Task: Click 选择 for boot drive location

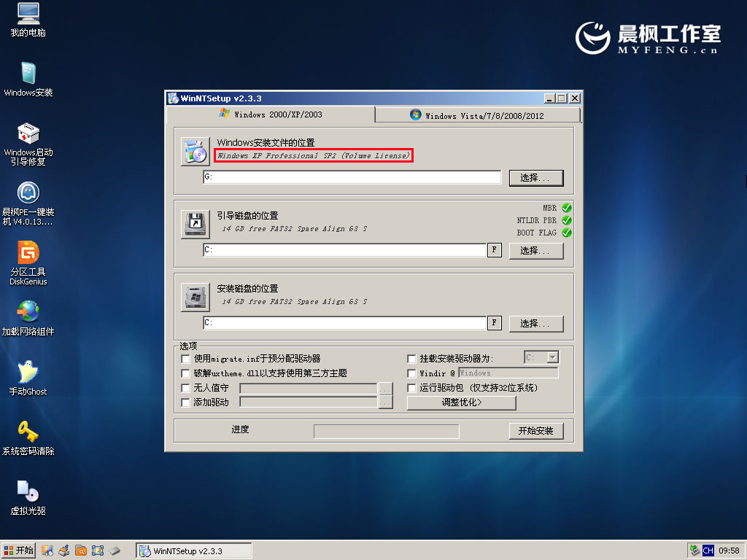Action: [536, 251]
